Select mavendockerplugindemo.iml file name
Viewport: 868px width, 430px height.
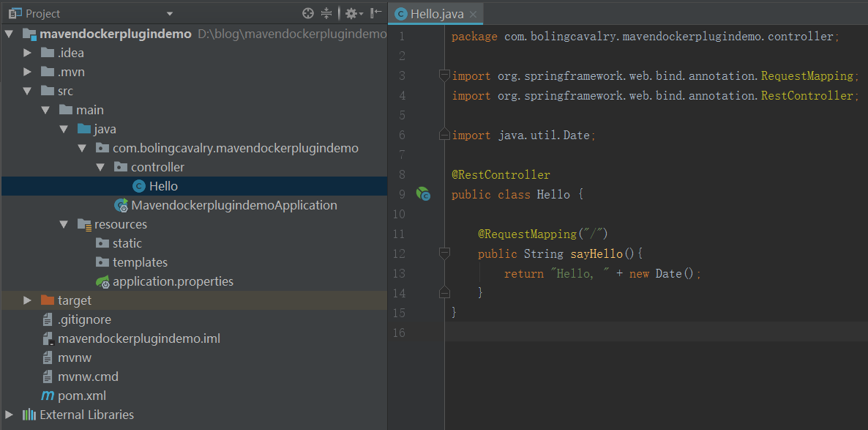tap(139, 338)
